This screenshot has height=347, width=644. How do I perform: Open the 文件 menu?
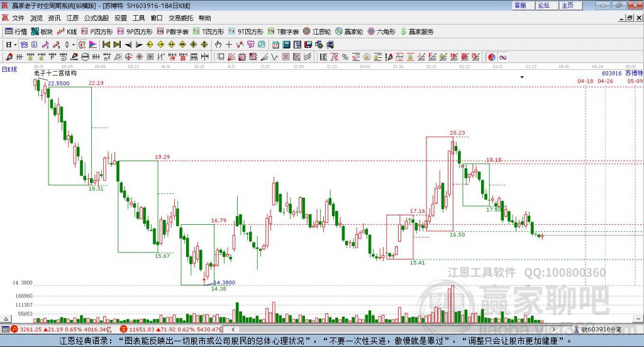(x=18, y=18)
